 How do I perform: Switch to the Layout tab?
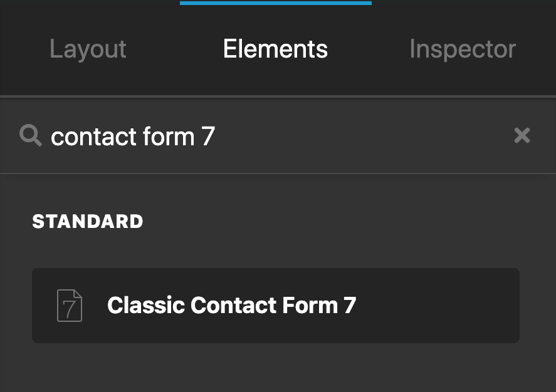[88, 49]
